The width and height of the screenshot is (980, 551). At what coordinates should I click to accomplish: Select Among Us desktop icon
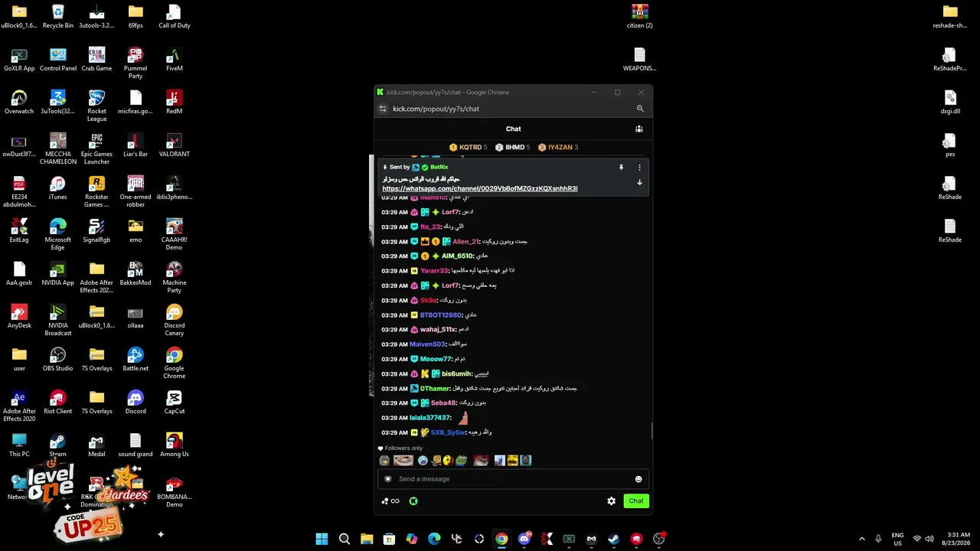tap(174, 445)
